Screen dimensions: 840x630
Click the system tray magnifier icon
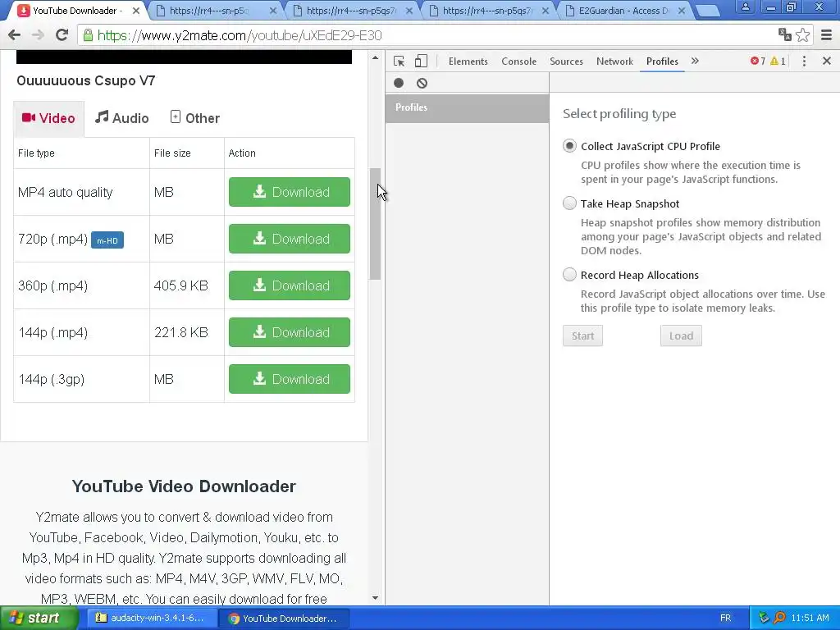(x=779, y=618)
